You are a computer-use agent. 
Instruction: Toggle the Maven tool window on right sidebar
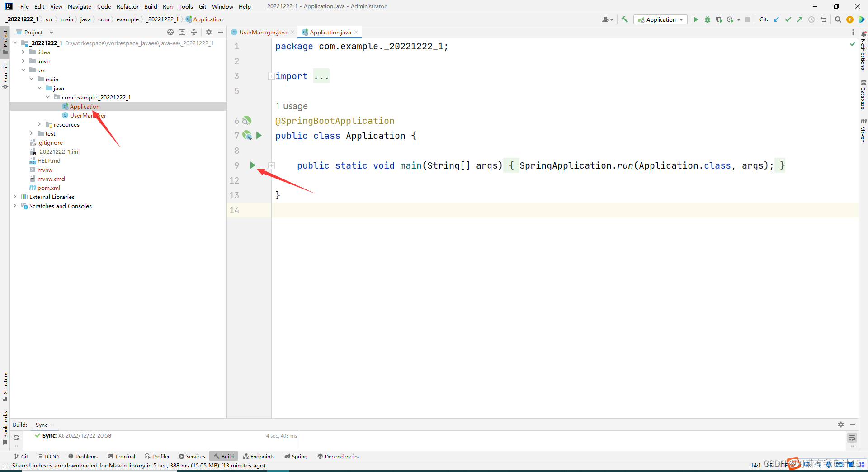863,131
